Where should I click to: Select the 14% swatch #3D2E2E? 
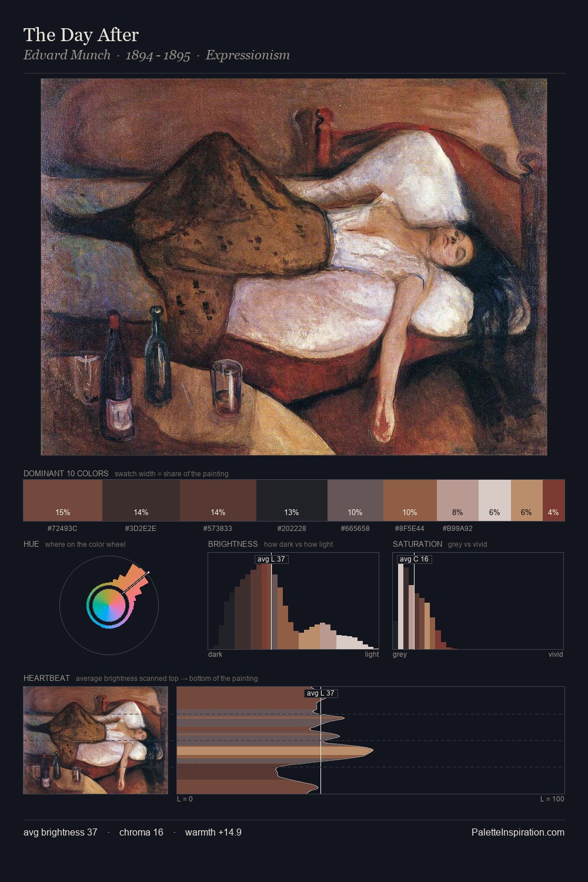[x=141, y=500]
